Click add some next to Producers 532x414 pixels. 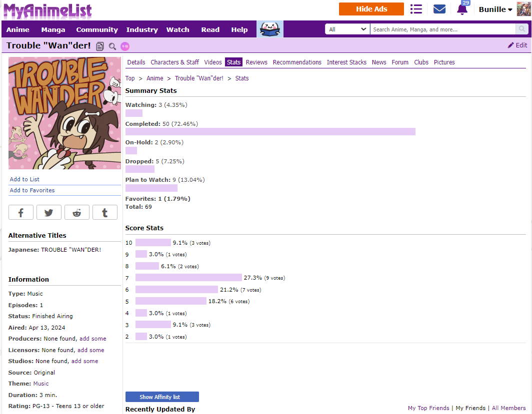pyautogui.click(x=92, y=339)
